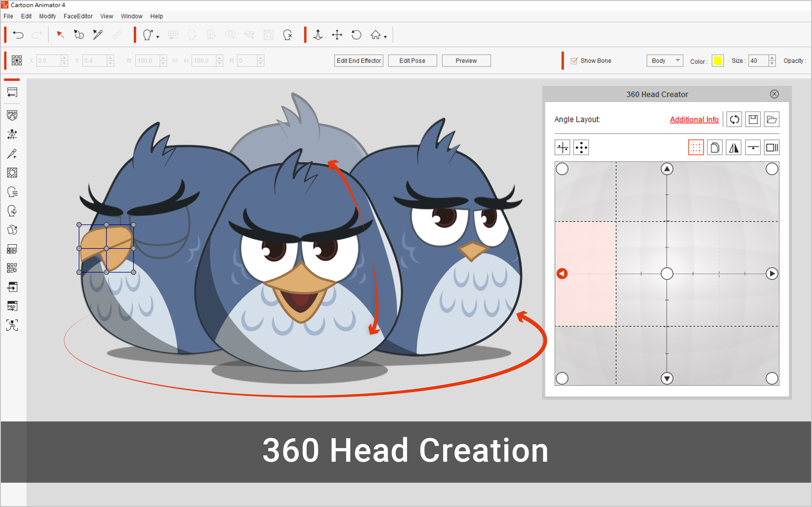The height and width of the screenshot is (507, 812).
Task: Select the red left-angle point
Action: tap(562, 273)
